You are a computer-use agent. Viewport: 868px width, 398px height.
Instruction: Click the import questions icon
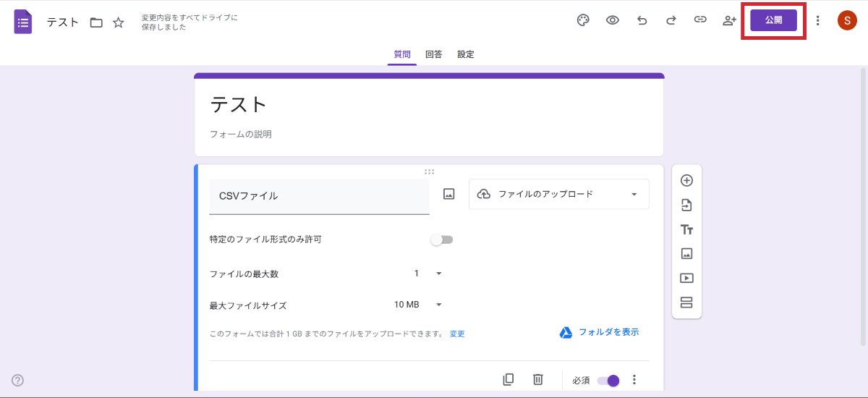(686, 206)
